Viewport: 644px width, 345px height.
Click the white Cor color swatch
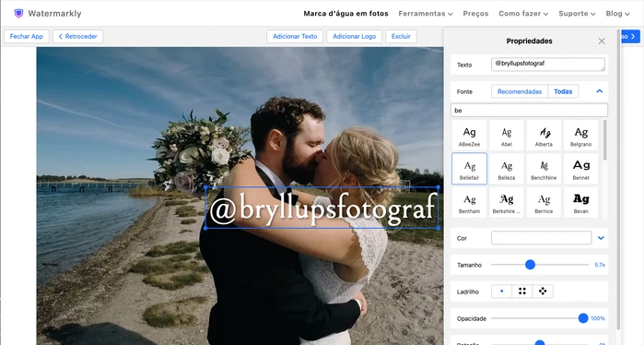542,238
